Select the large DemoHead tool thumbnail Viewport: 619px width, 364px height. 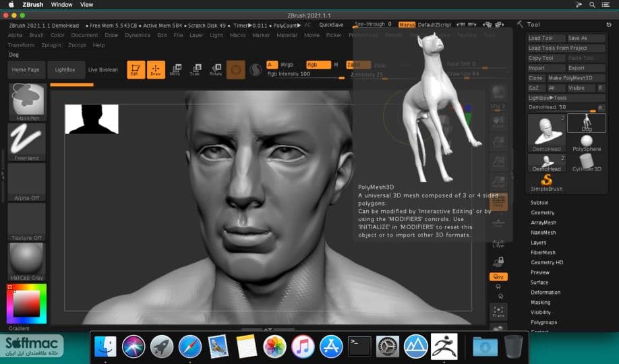click(546, 133)
